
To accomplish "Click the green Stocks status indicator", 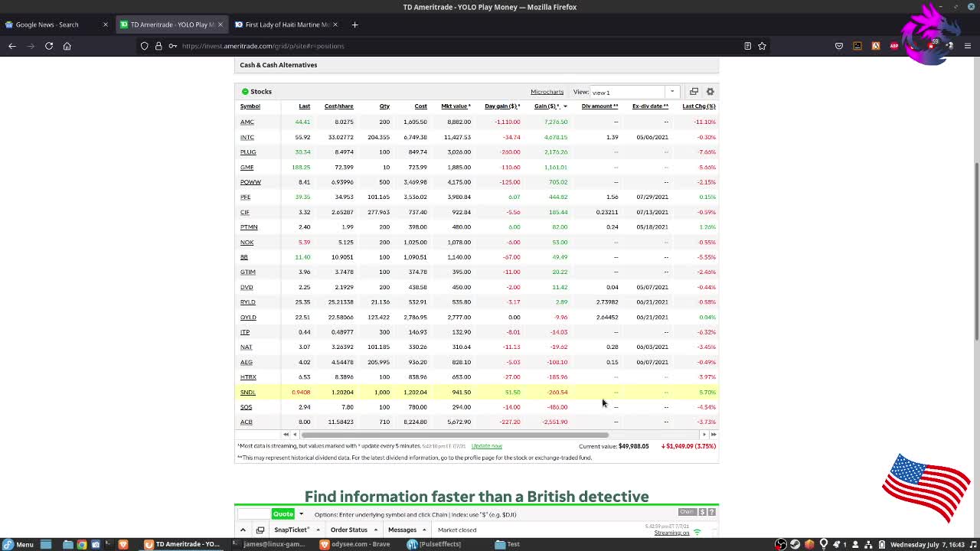I will pyautogui.click(x=245, y=92).
